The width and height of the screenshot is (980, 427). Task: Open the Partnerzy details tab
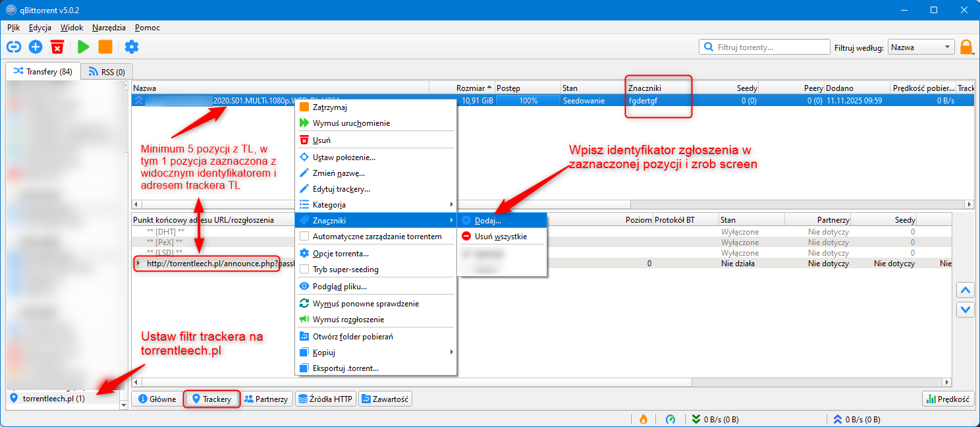pos(266,399)
